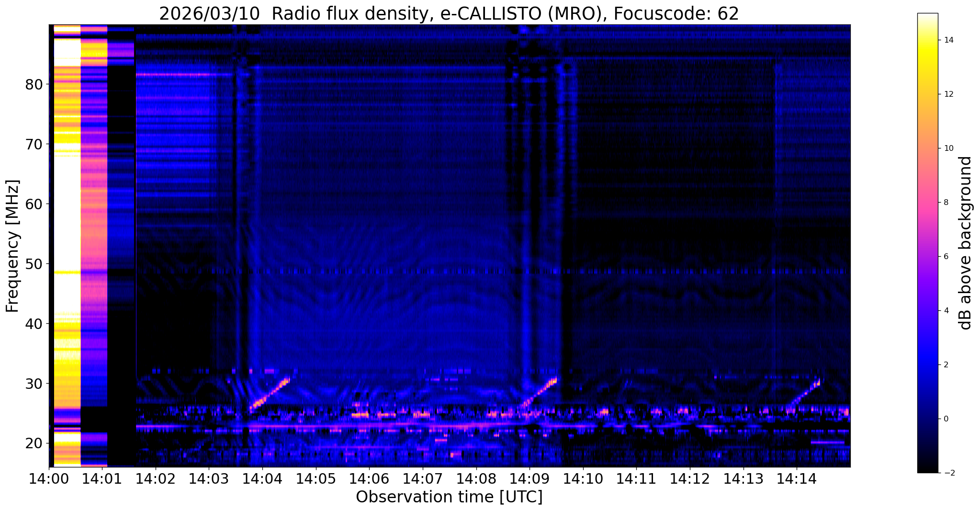Image resolution: width=980 pixels, height=511 pixels.
Task: Click the 'dB above background' colorbar label
Action: pos(966,243)
